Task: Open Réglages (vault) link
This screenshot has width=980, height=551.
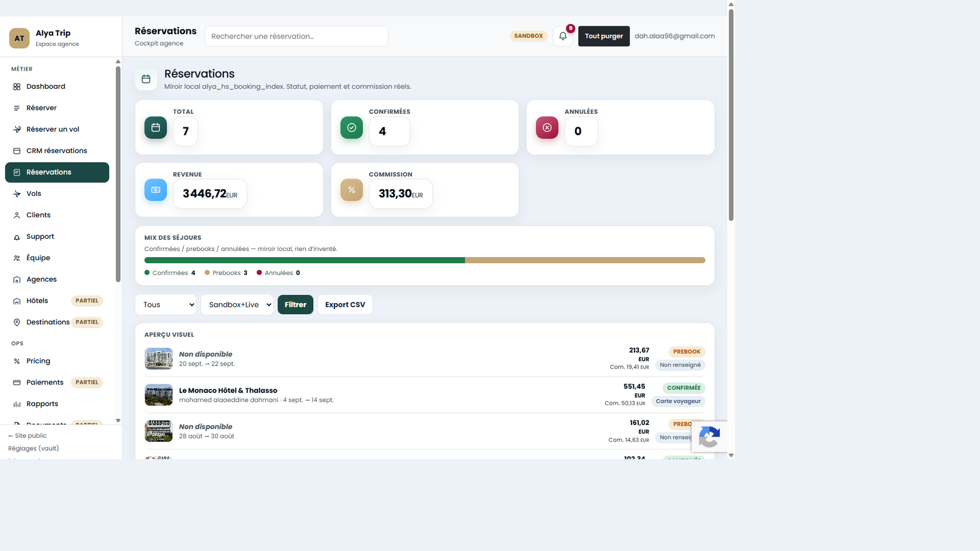Action: [x=34, y=449]
